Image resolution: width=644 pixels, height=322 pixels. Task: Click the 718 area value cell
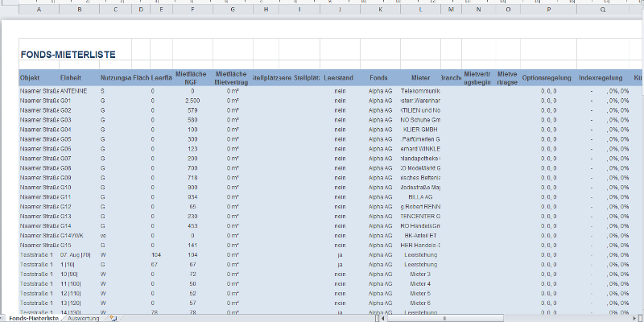click(192, 178)
